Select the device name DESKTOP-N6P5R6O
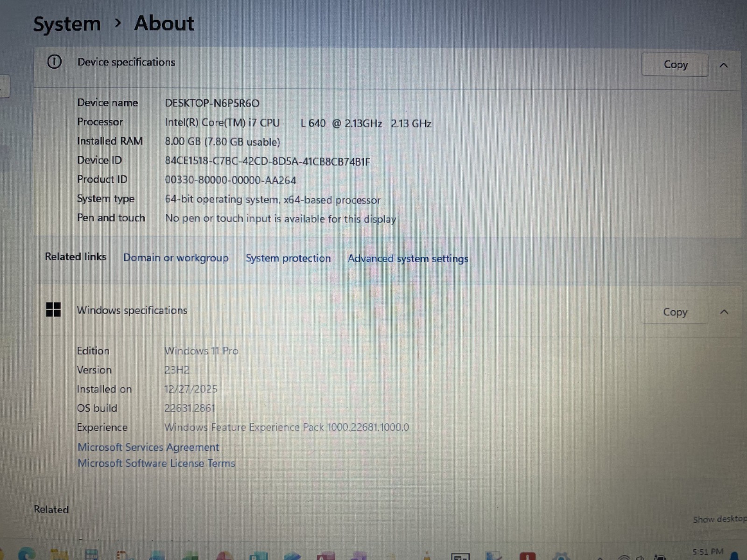The width and height of the screenshot is (747, 560). (x=212, y=103)
